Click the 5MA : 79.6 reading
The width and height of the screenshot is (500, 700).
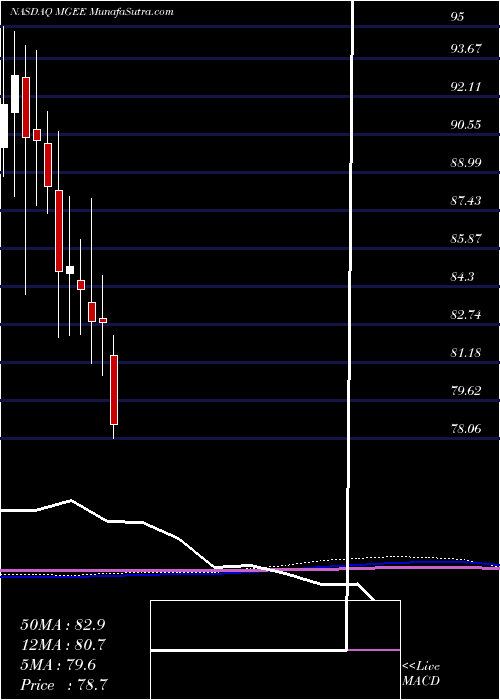(x=58, y=665)
